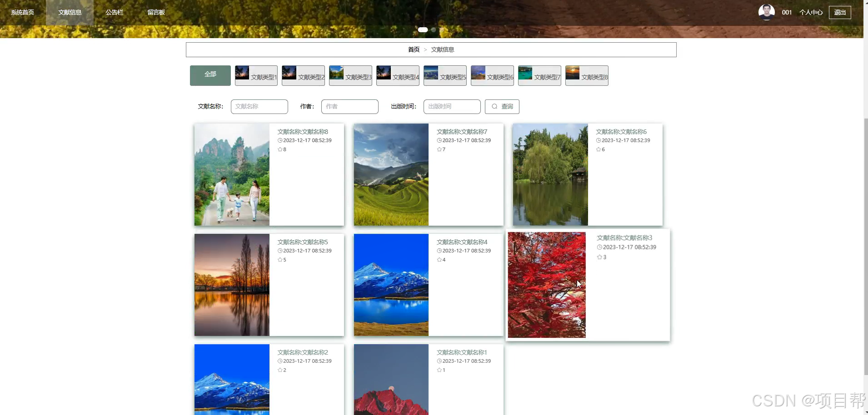Filter by 文献类型3 category

[x=350, y=75]
